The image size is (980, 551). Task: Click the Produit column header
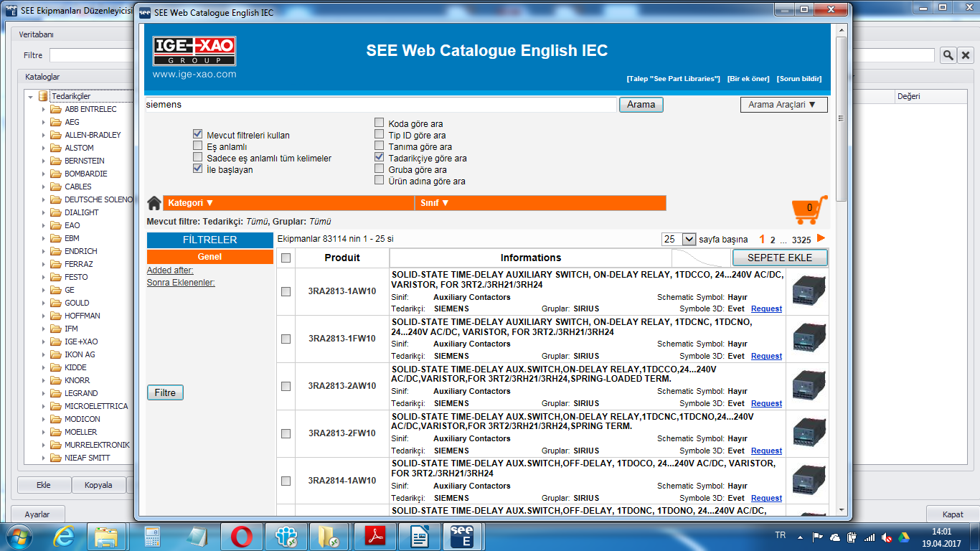click(342, 258)
